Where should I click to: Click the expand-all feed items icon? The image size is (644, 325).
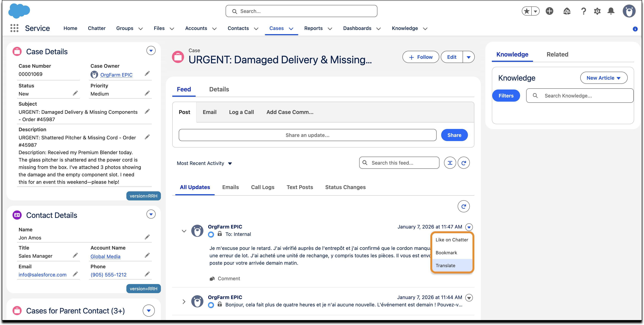tap(450, 163)
